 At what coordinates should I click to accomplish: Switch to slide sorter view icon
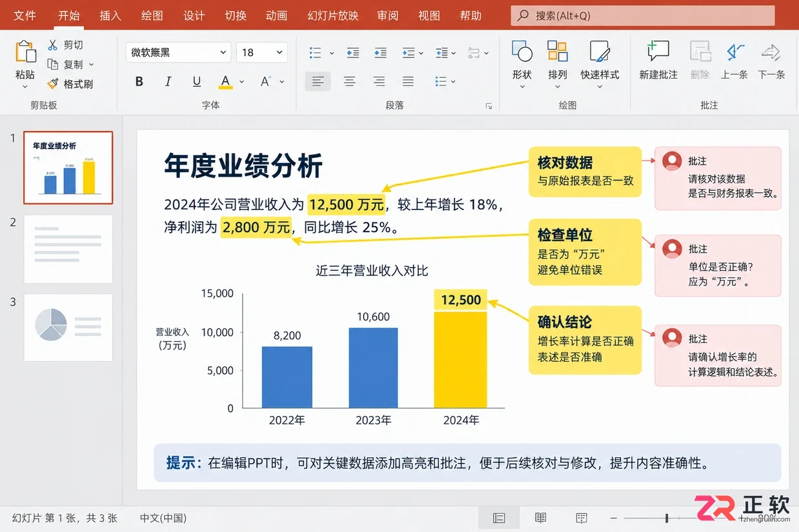[582, 518]
